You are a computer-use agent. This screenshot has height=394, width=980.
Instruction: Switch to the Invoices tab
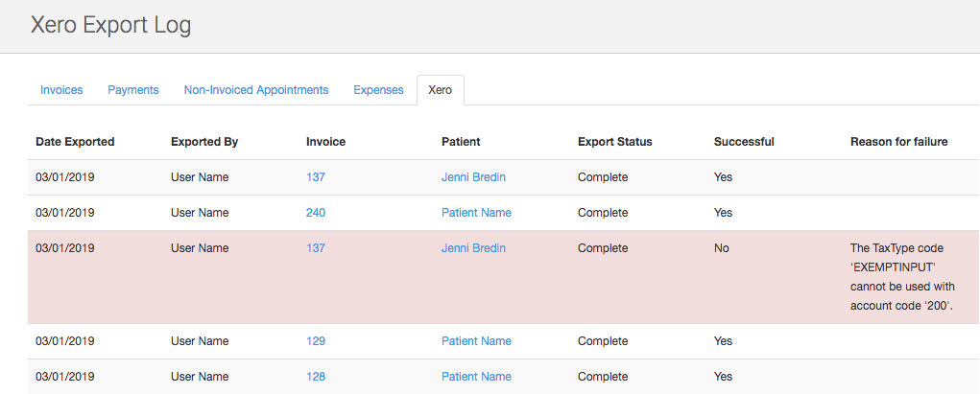[x=61, y=90]
